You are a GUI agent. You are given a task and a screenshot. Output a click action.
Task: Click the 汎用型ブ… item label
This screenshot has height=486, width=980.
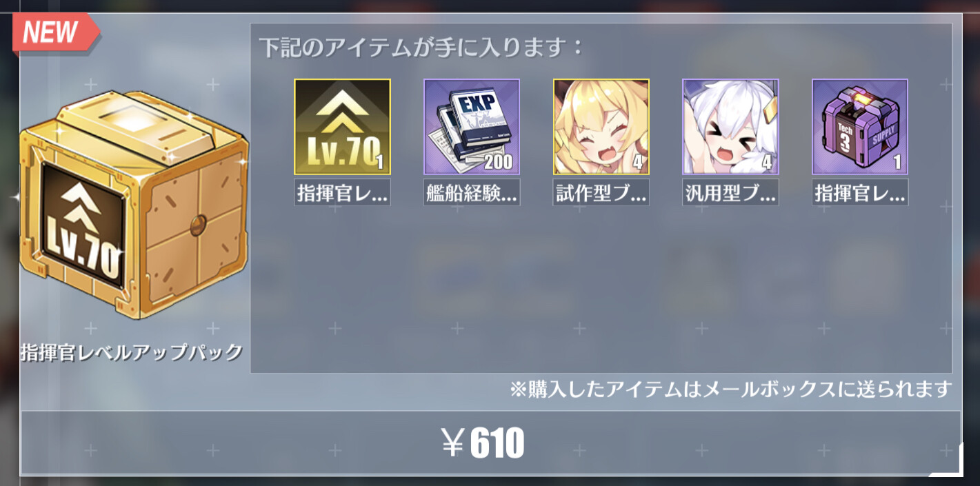coord(730,192)
